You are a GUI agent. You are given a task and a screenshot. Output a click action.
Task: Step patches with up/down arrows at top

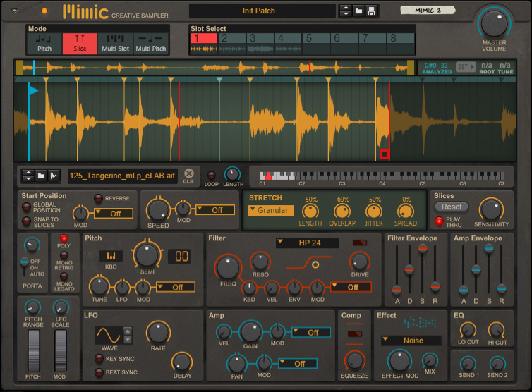tap(346, 11)
